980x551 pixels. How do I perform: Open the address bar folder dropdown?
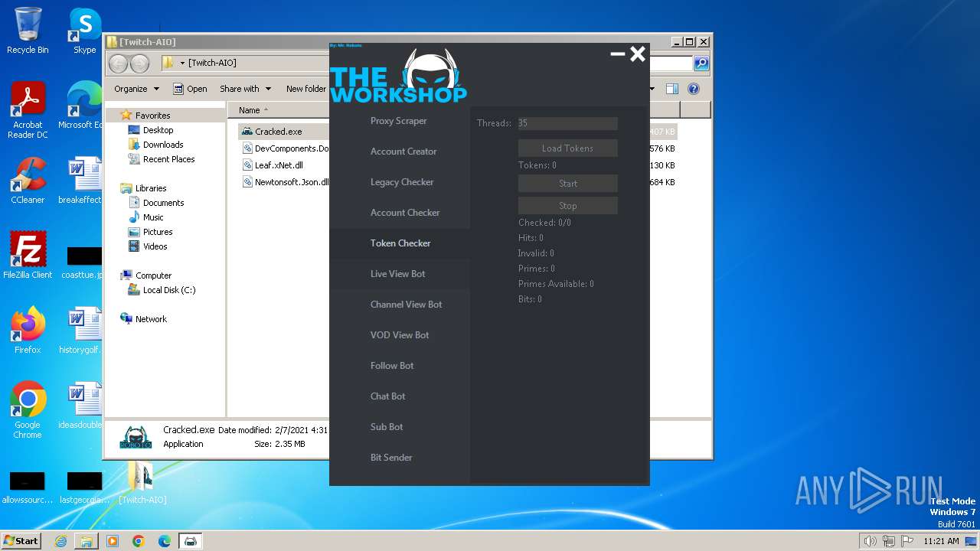182,64
